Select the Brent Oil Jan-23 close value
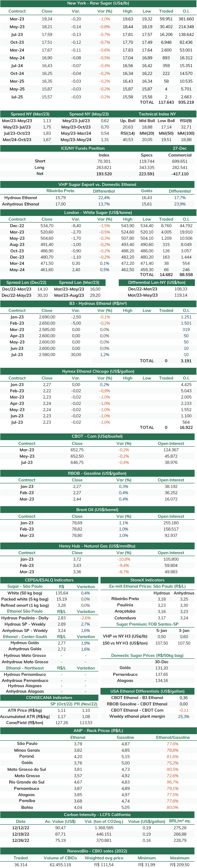This screenshot has width=197, height=868. coord(77,523)
